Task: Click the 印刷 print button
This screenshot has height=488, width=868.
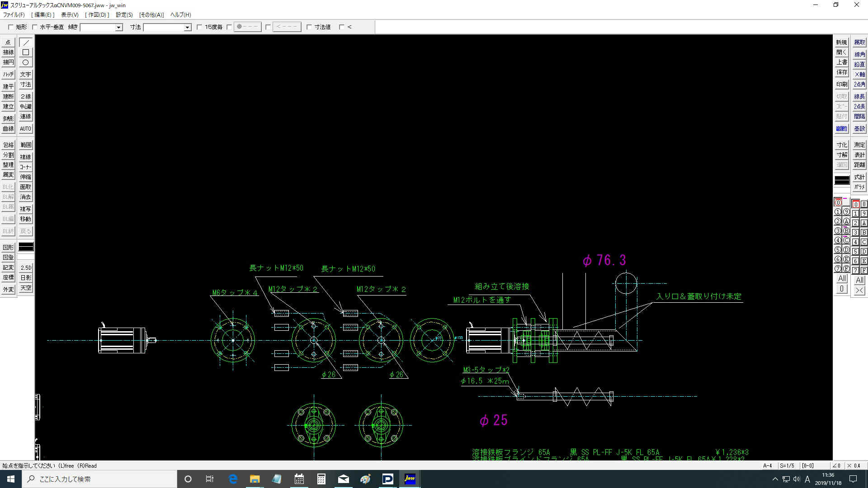Action: coord(841,84)
